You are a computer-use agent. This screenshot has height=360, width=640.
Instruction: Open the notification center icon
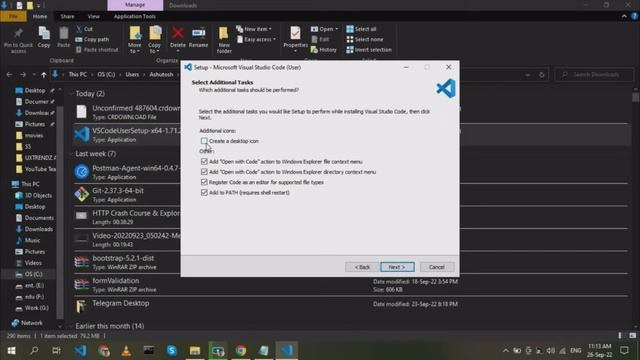[624, 350]
